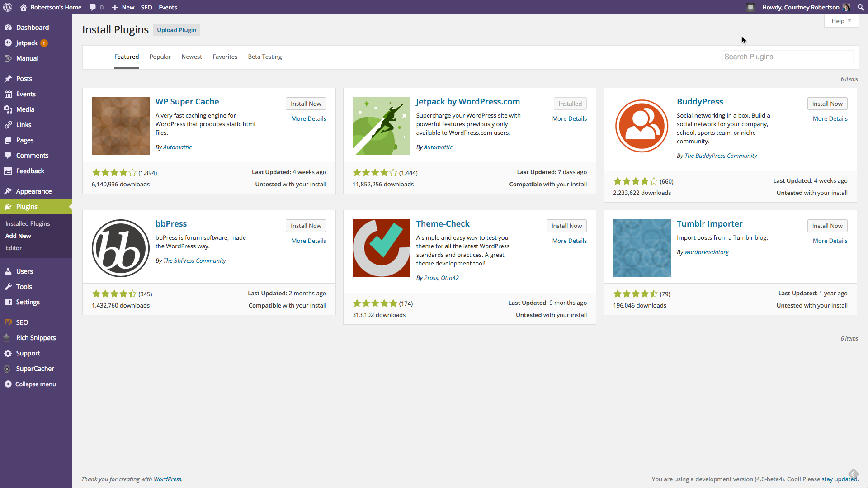The image size is (868, 488).
Task: Click the Plugins plug icon
Action: pos(8,207)
